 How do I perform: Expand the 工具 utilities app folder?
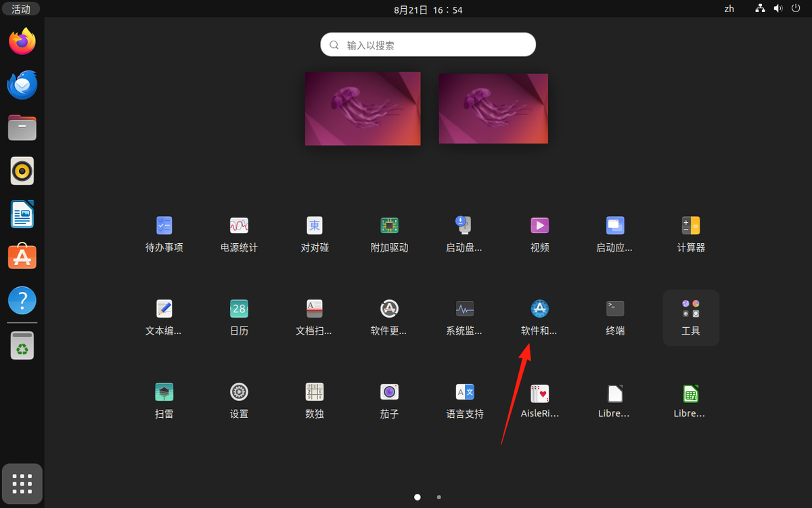(690, 317)
